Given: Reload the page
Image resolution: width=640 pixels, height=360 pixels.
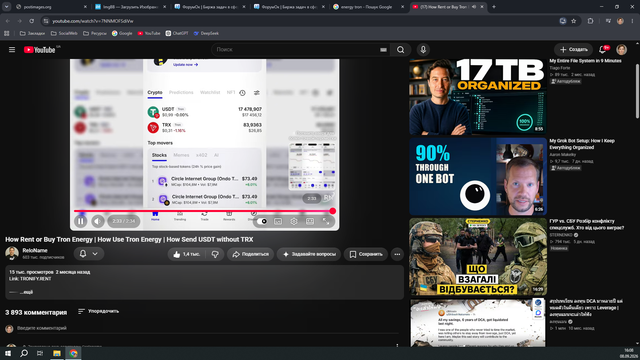Looking at the screenshot, I should click(x=31, y=21).
